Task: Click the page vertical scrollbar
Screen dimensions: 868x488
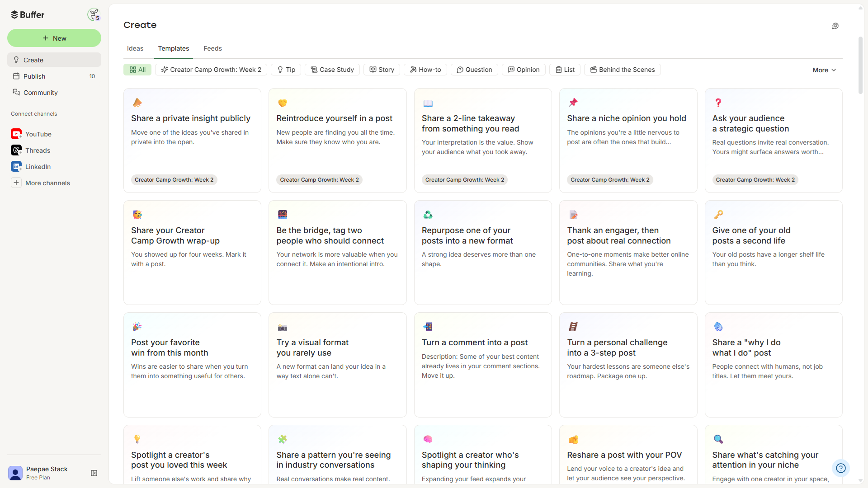Action: click(x=860, y=66)
